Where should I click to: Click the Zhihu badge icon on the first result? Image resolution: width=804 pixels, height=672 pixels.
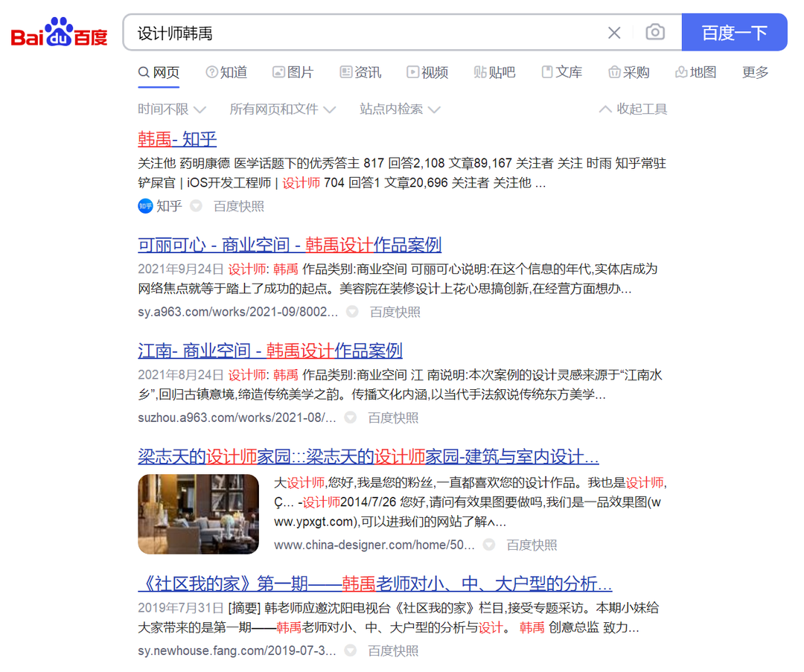(146, 206)
